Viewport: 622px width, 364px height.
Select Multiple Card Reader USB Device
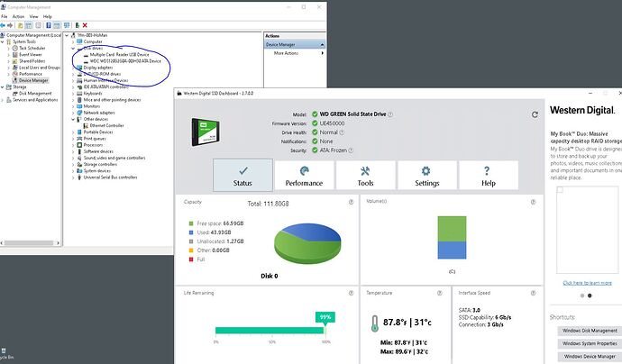click(119, 55)
